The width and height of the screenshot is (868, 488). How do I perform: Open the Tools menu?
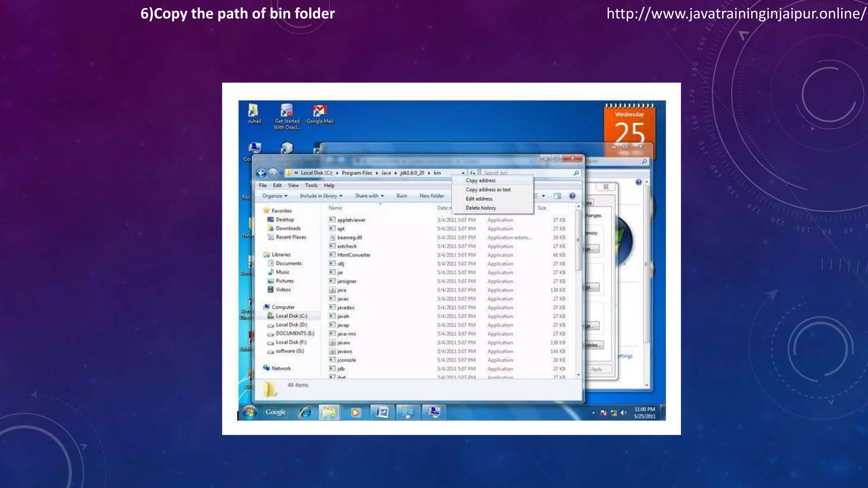311,186
